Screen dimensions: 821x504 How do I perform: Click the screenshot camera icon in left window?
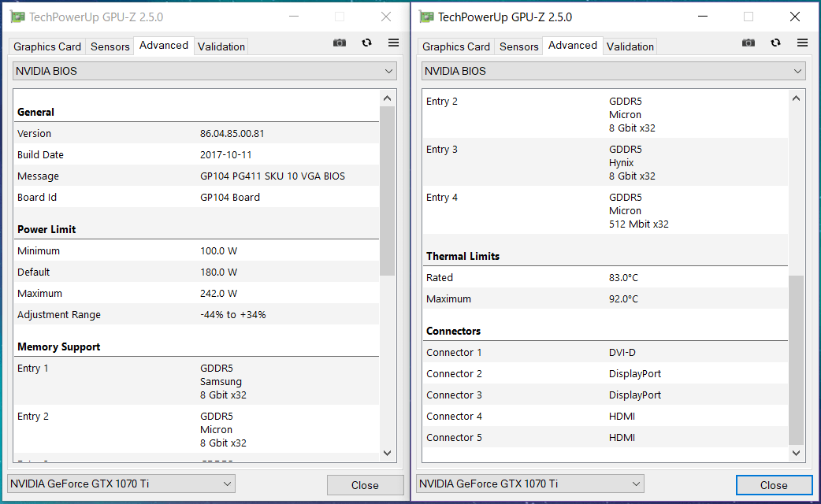(x=340, y=43)
